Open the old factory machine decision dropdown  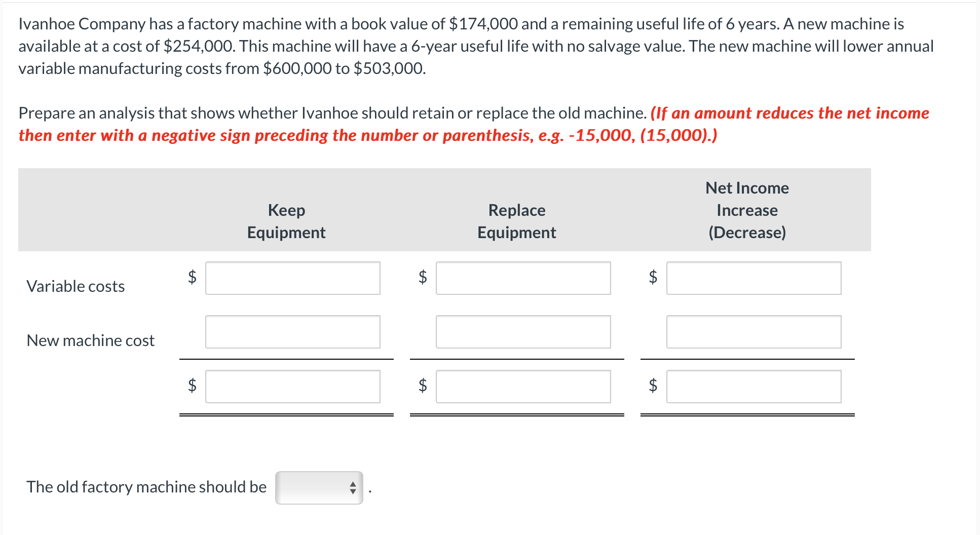(x=319, y=488)
